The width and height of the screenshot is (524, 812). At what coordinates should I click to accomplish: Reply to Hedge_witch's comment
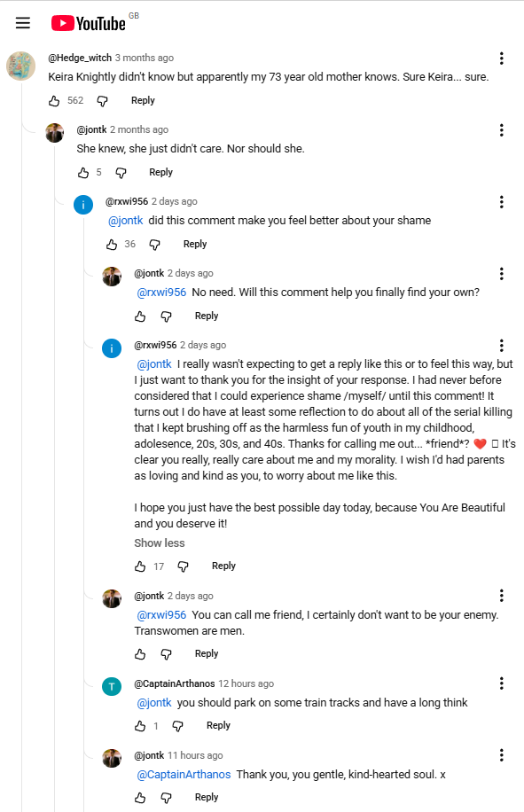click(143, 100)
